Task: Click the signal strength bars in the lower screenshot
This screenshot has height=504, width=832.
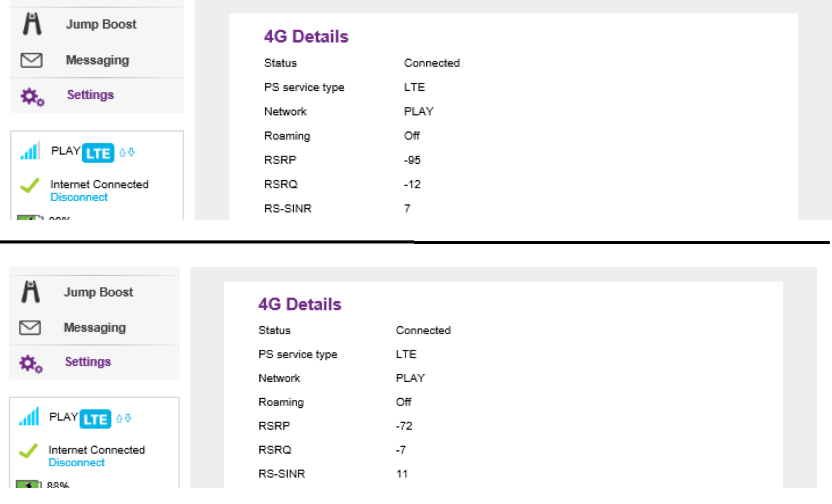Action: tap(29, 417)
